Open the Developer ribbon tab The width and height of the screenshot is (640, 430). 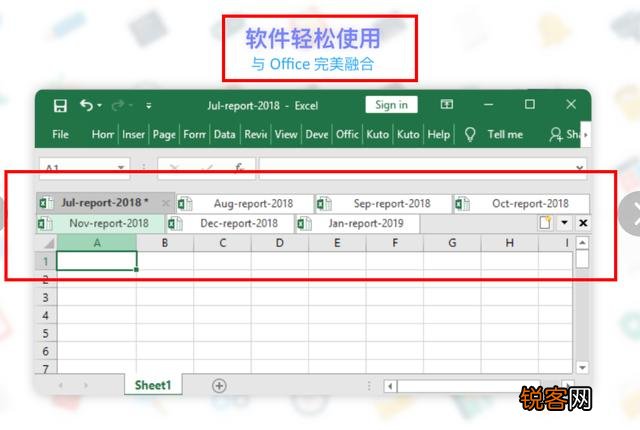click(x=317, y=134)
